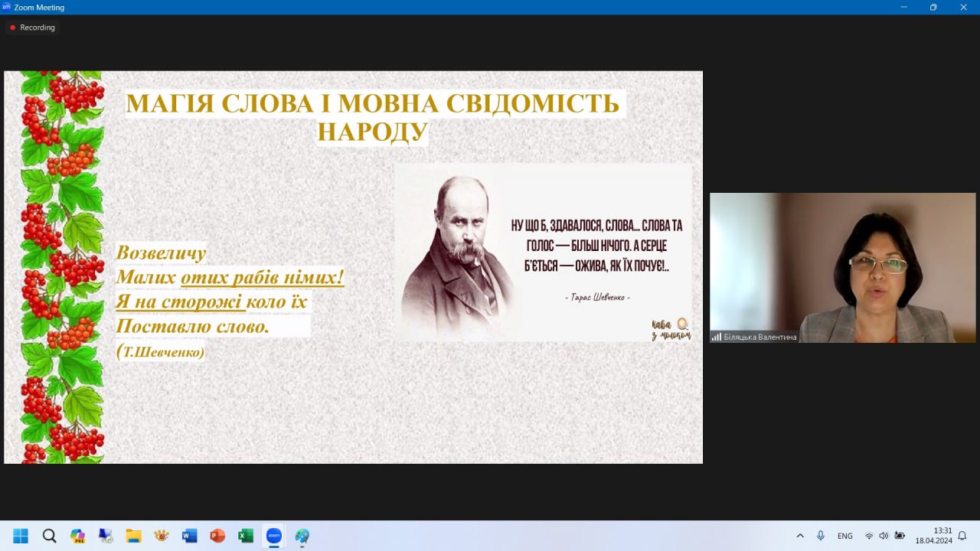Viewport: 980px width, 551px height.
Task: Click the microphone in-use tray icon
Action: [x=821, y=536]
